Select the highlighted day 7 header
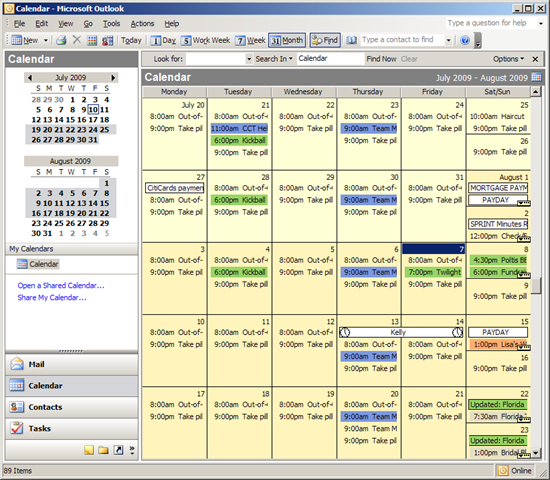Viewport: 550px width, 480px height. pyautogui.click(x=434, y=249)
